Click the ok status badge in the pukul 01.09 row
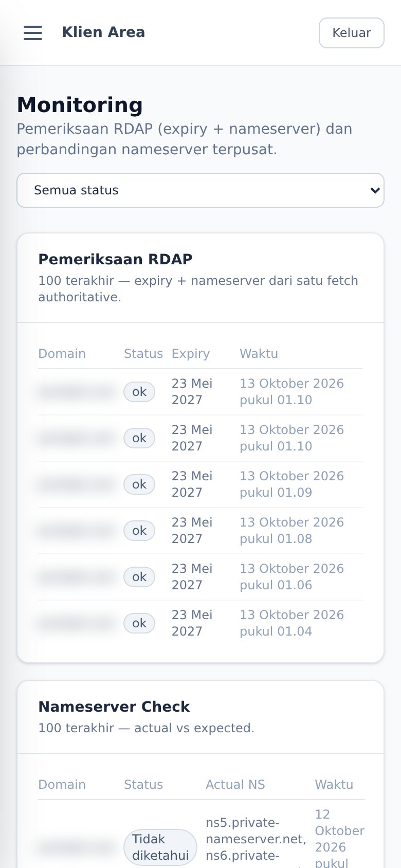Viewport: 401px width, 868px height. point(139,484)
